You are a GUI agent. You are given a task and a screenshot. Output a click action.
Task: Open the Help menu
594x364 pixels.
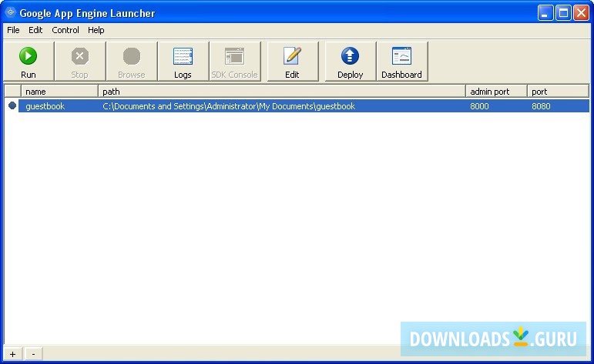click(x=96, y=30)
